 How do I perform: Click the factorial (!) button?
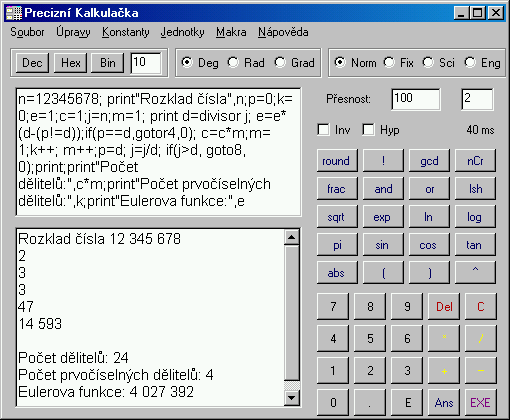tap(383, 161)
